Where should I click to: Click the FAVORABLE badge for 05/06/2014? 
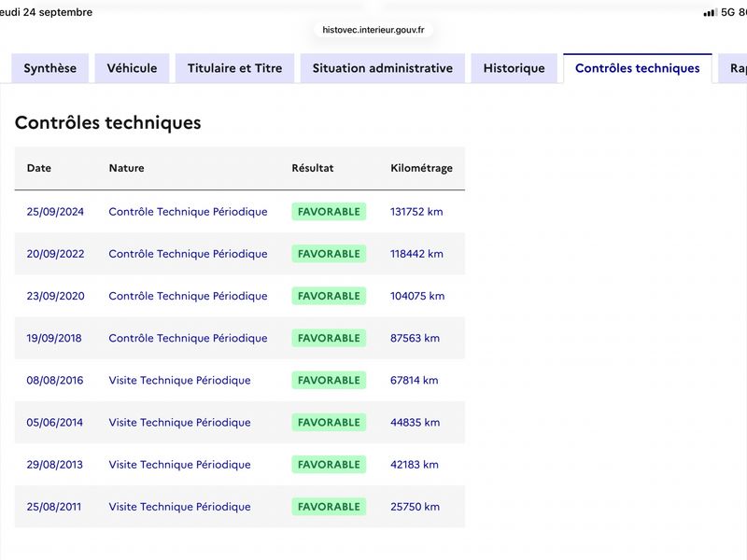(329, 423)
